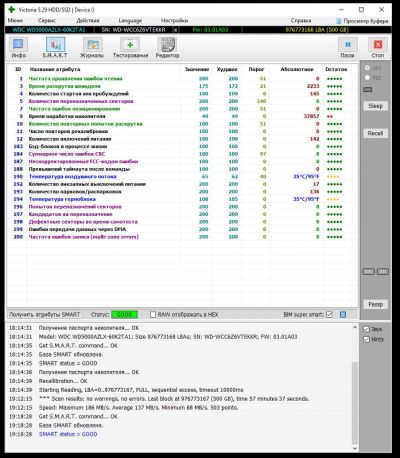Open Просмотр буфера buffer viewer
The image size is (400, 458).
pos(362,21)
